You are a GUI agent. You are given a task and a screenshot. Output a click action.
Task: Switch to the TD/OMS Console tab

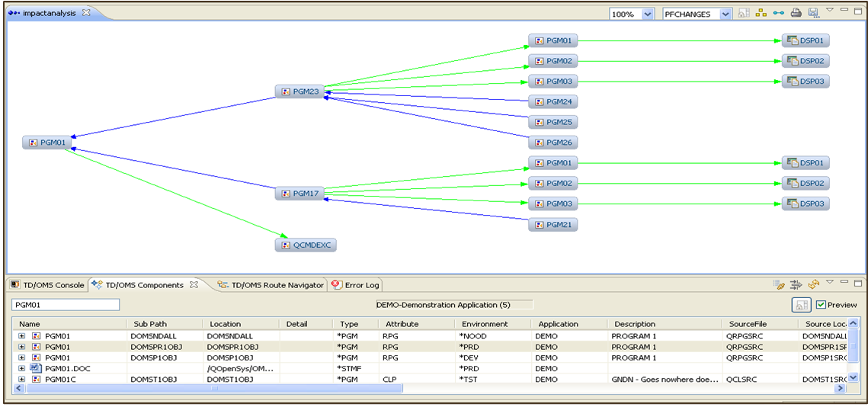click(x=47, y=284)
